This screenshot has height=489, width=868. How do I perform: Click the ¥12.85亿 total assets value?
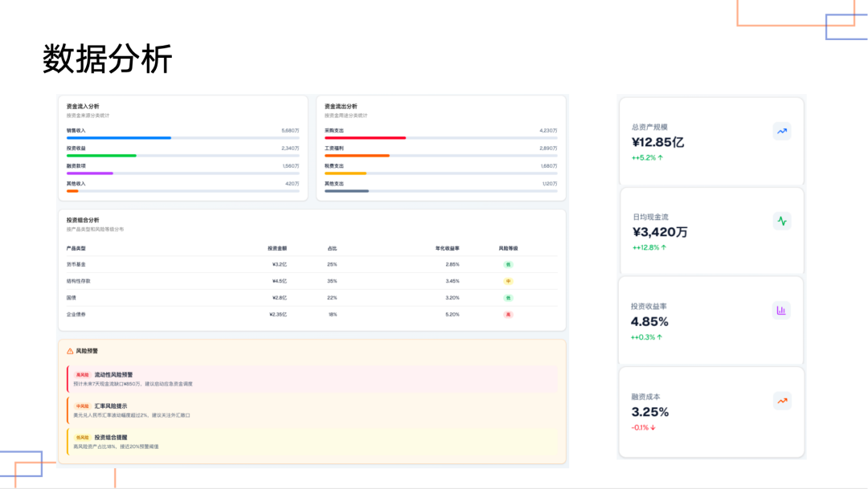[657, 142]
